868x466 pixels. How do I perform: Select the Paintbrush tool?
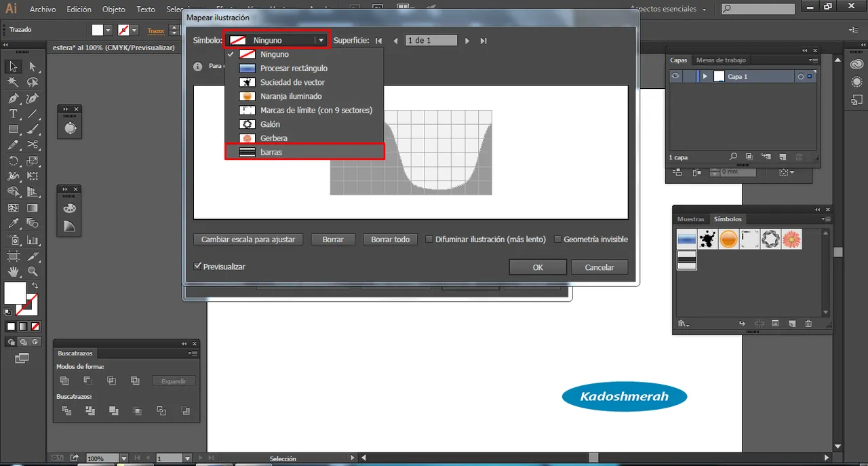[32, 130]
